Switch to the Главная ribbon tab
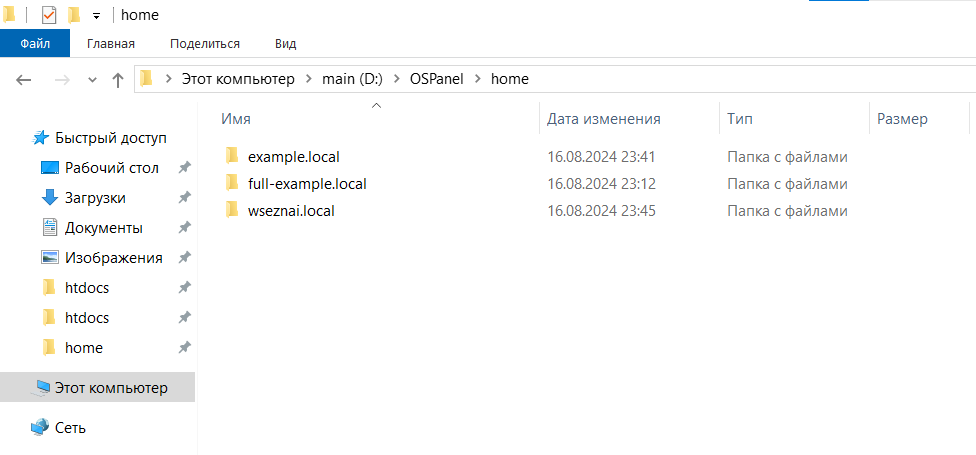 coord(111,44)
